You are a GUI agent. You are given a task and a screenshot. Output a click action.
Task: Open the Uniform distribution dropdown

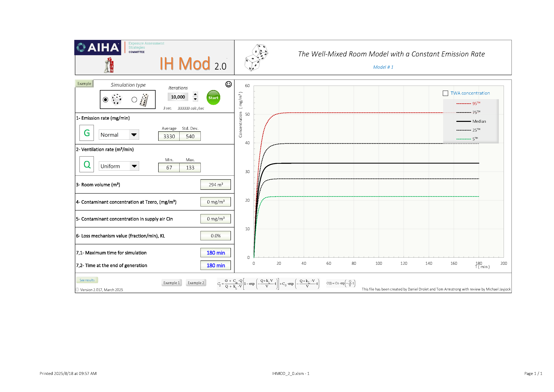[x=134, y=166]
